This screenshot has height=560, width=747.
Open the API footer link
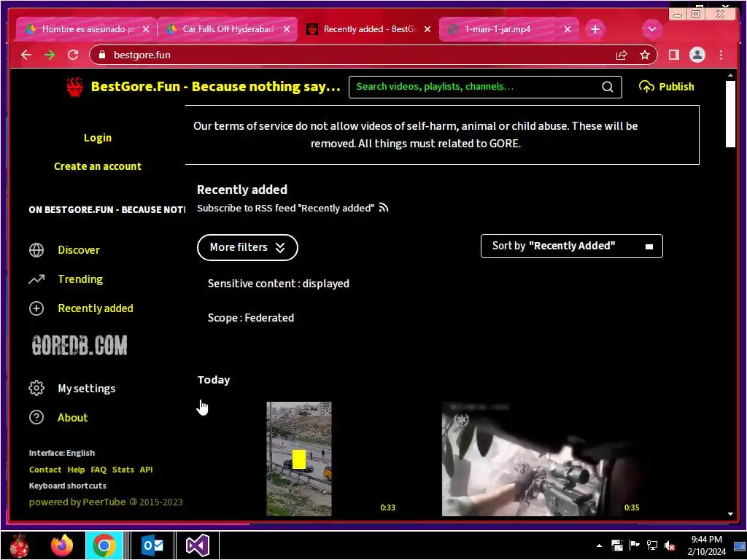146,470
